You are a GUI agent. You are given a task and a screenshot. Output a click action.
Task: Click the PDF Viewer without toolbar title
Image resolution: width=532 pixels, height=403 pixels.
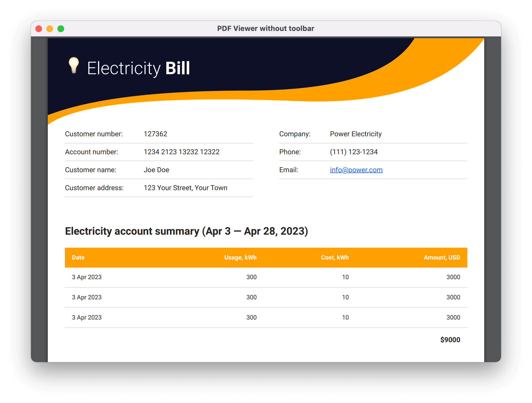(265, 28)
